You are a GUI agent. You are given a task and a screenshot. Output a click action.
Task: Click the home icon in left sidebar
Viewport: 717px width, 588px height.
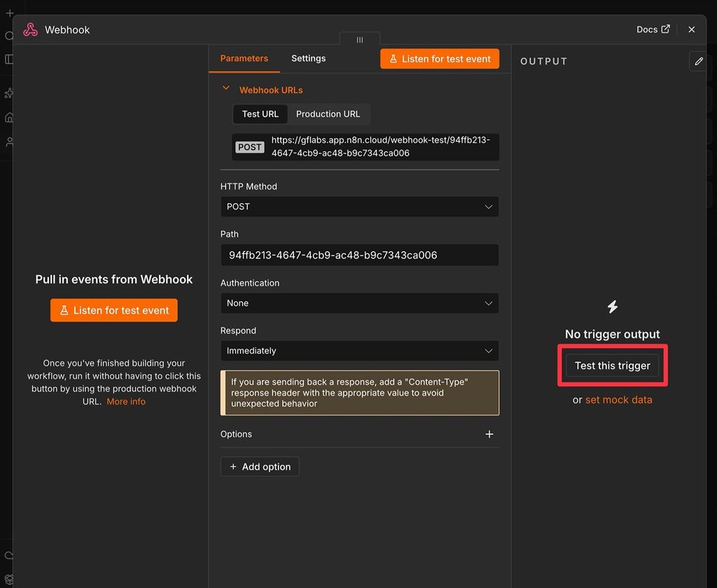pyautogui.click(x=9, y=118)
